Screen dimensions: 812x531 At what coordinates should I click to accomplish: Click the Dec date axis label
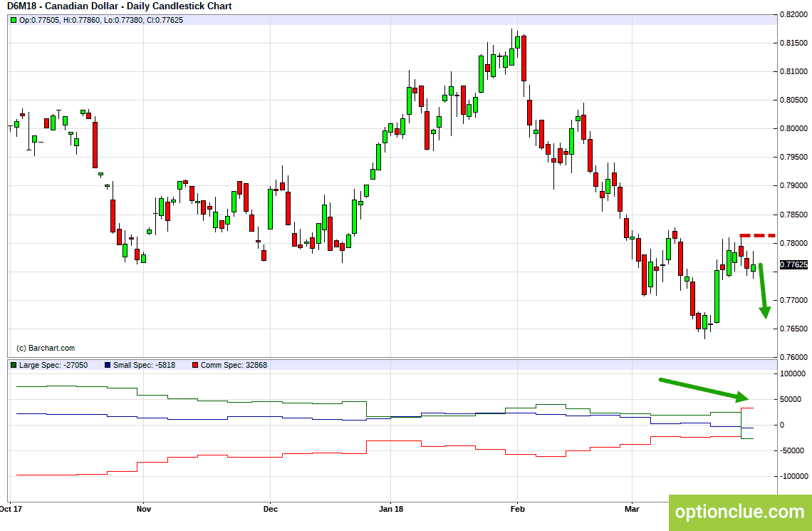(271, 509)
